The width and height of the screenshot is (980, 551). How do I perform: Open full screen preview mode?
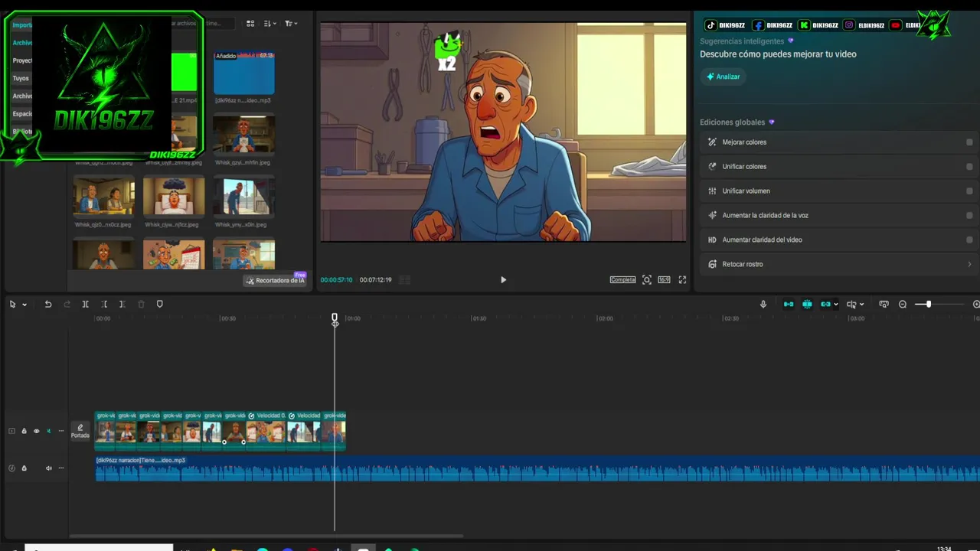[x=682, y=279]
